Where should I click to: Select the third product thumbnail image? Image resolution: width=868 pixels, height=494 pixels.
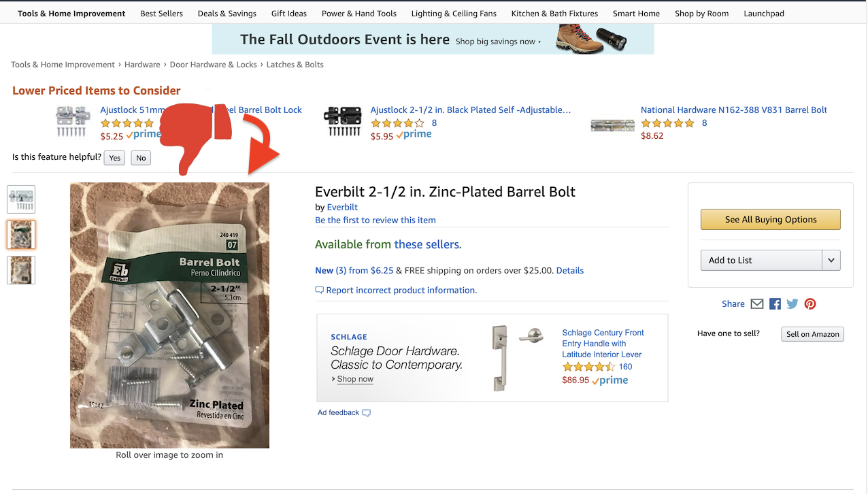[21, 270]
